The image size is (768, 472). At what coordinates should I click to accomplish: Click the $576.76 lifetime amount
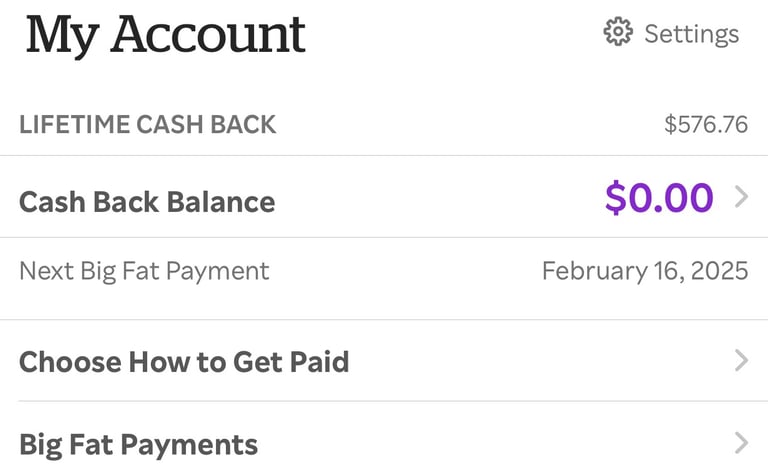(x=706, y=125)
